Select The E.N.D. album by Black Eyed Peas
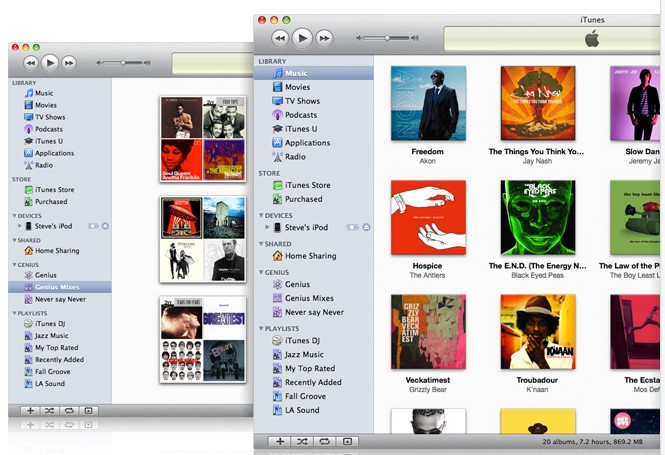Viewport: 665px width, 455px height. [538, 218]
